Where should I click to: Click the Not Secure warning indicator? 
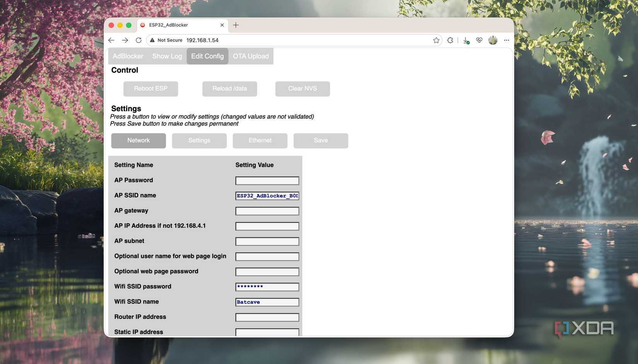tap(166, 40)
